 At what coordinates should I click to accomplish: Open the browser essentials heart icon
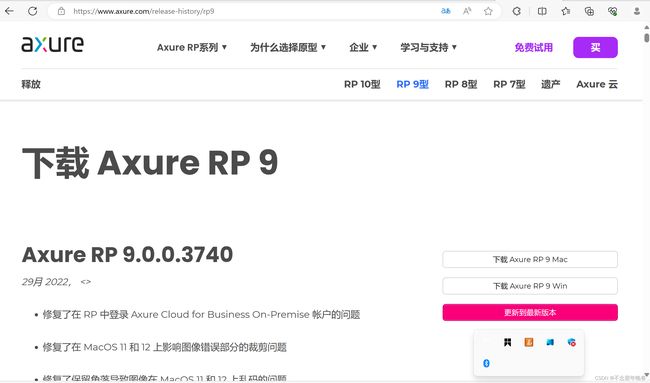(613, 11)
